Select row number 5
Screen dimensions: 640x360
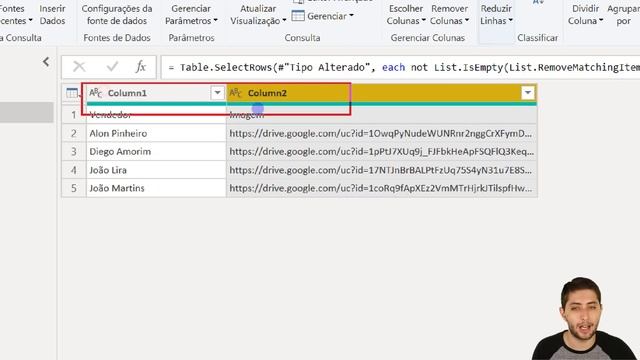(x=74, y=188)
